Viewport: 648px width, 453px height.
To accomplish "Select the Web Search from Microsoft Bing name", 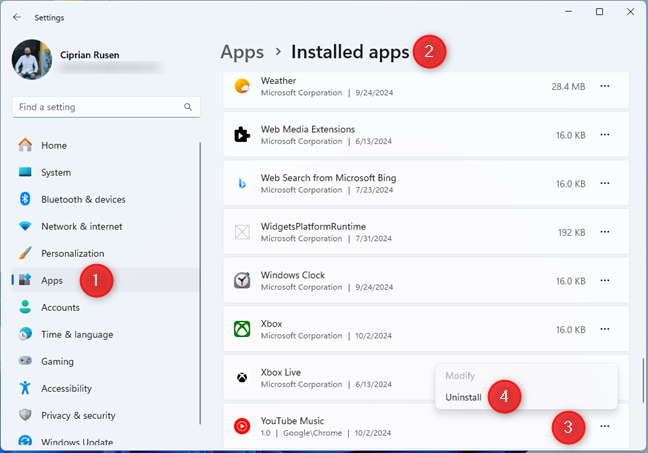I will [328, 178].
